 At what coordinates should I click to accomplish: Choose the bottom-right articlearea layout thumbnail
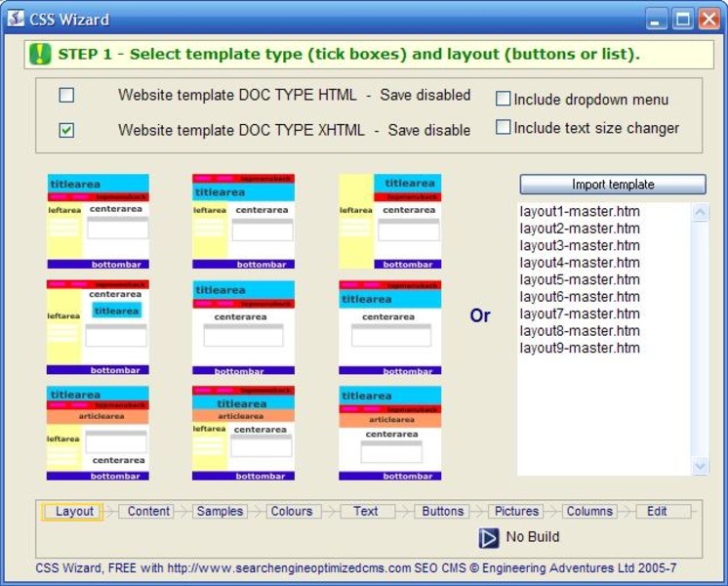tap(389, 433)
